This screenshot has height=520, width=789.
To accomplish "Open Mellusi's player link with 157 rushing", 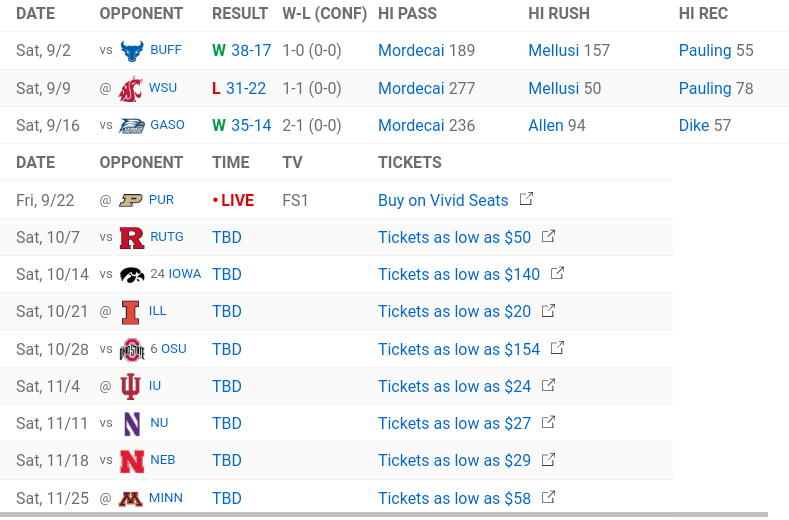I will coord(554,50).
